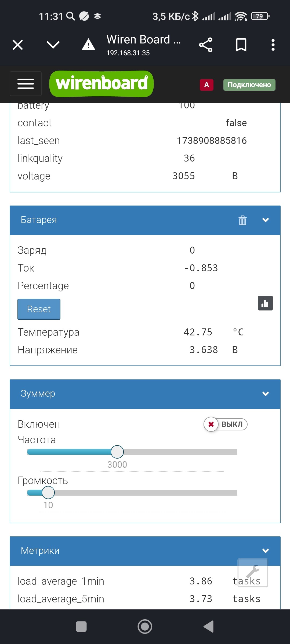Click the Частота slider handle
290x644 pixels.
(117, 452)
